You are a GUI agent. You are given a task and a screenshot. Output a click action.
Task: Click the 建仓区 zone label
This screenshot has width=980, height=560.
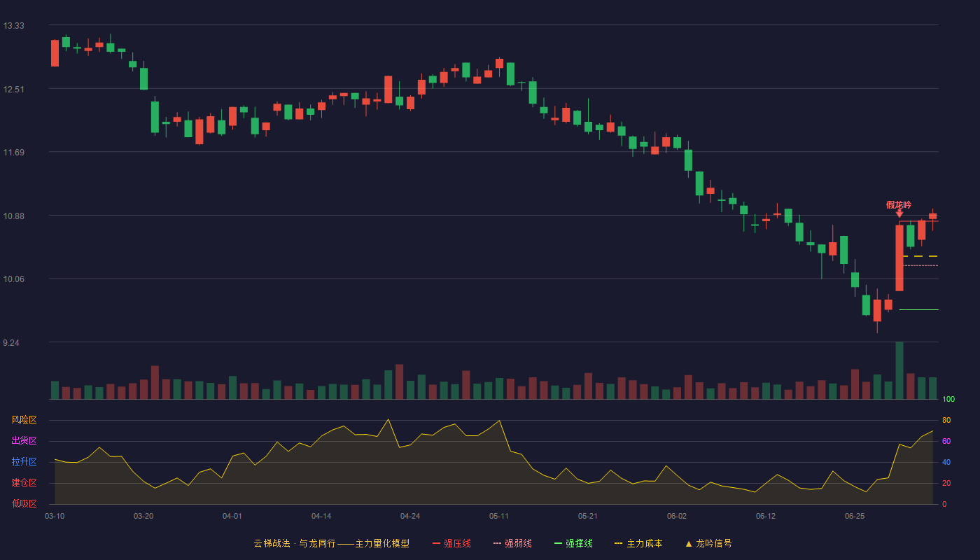pyautogui.click(x=24, y=483)
